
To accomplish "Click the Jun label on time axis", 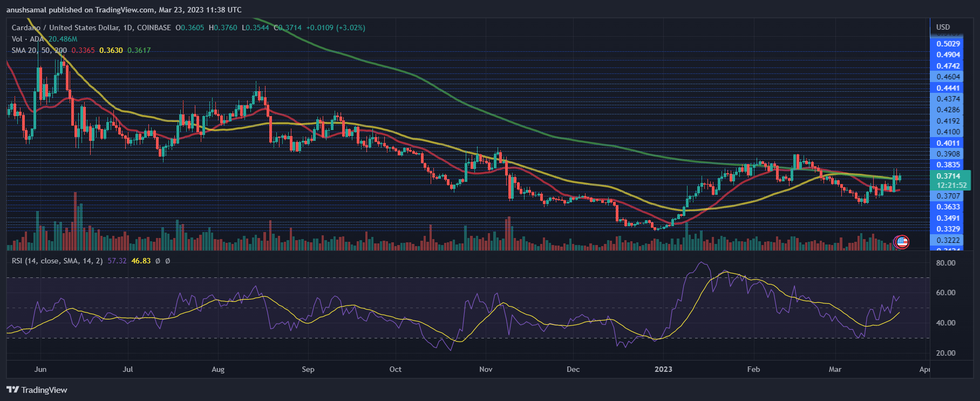I will click(x=40, y=369).
